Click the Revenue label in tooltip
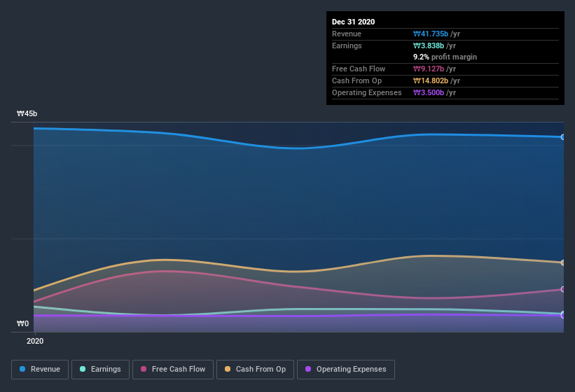This screenshot has height=392, width=575. pyautogui.click(x=347, y=34)
